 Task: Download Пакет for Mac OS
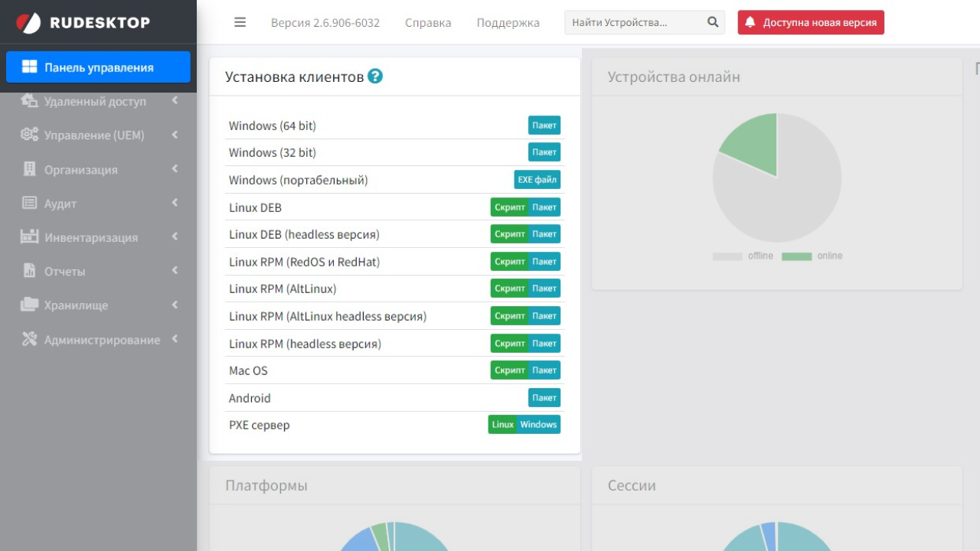(544, 370)
